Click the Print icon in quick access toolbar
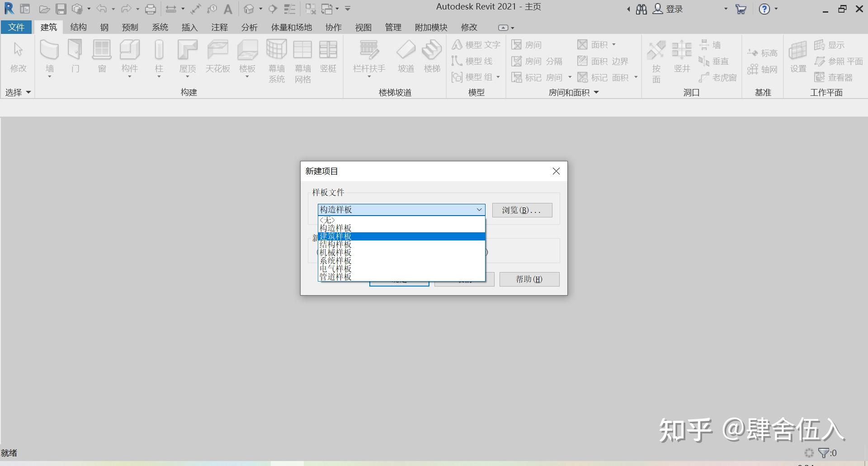The image size is (868, 466). tap(150, 9)
